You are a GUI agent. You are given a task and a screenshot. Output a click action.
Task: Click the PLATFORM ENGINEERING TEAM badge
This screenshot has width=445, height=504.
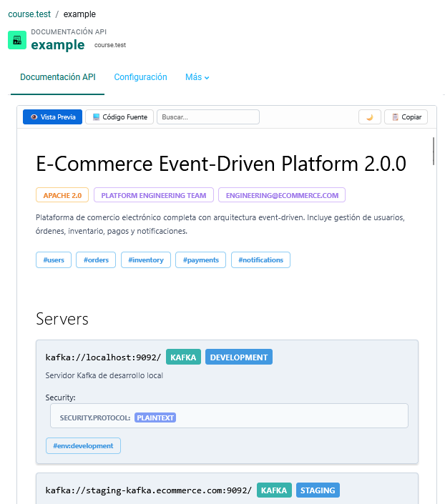(154, 195)
